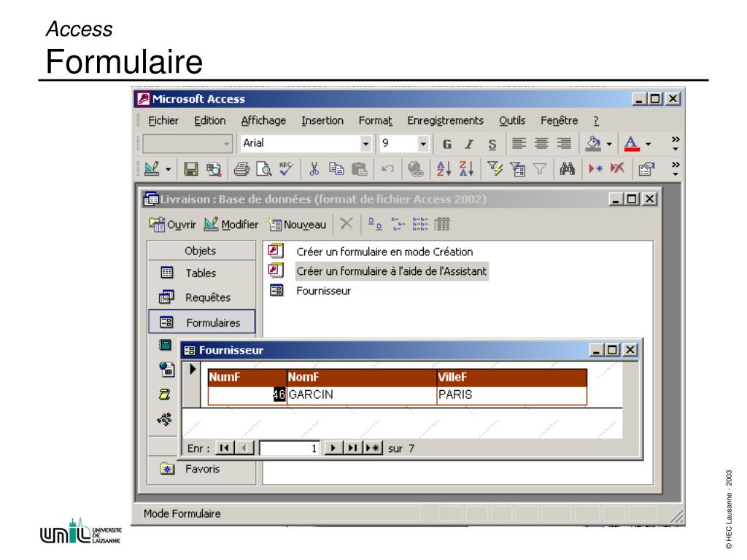
Task: Click the Copy icon
Action: pyautogui.click(x=336, y=169)
